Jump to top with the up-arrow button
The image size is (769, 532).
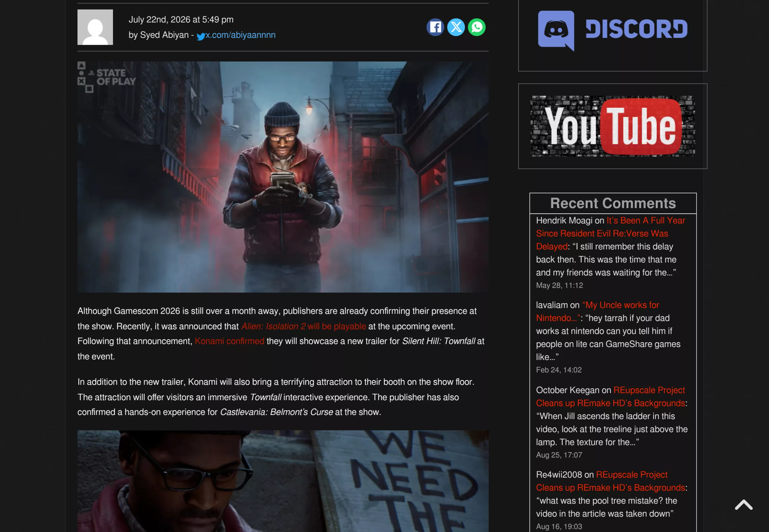pyautogui.click(x=744, y=505)
